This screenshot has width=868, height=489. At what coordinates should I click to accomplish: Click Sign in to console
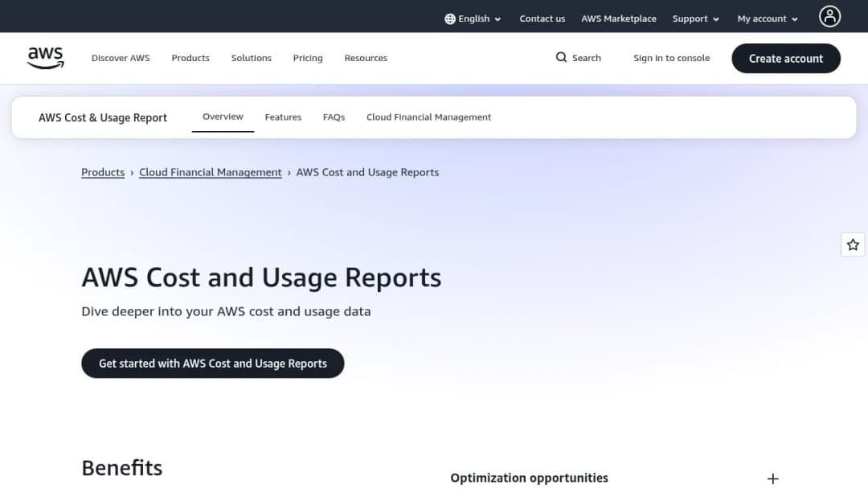671,58
